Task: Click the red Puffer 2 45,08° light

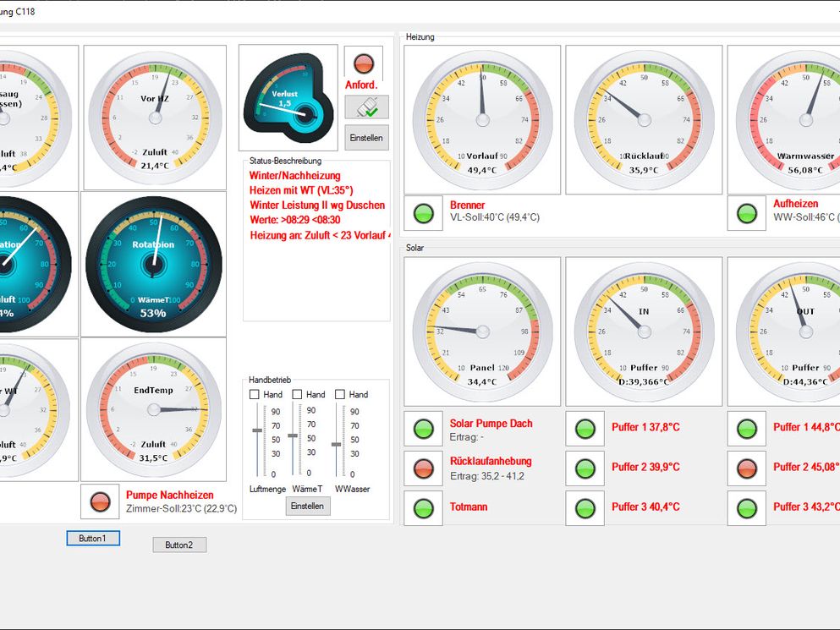Action: [747, 468]
